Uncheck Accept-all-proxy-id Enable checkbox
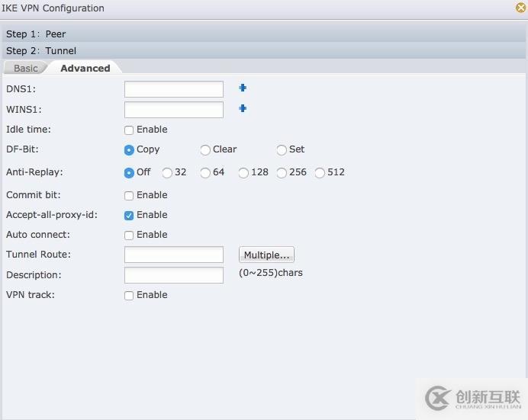This screenshot has height=420, width=528. click(129, 216)
